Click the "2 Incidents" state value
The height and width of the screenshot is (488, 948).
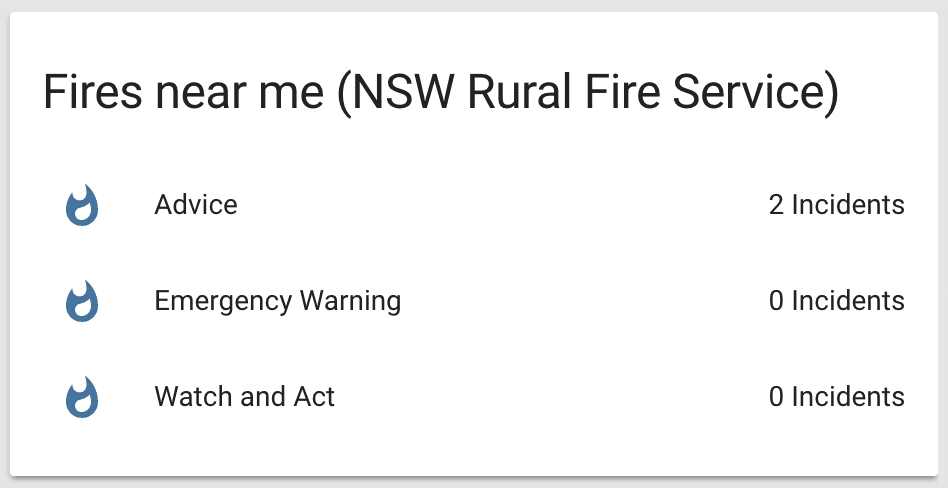click(x=836, y=205)
